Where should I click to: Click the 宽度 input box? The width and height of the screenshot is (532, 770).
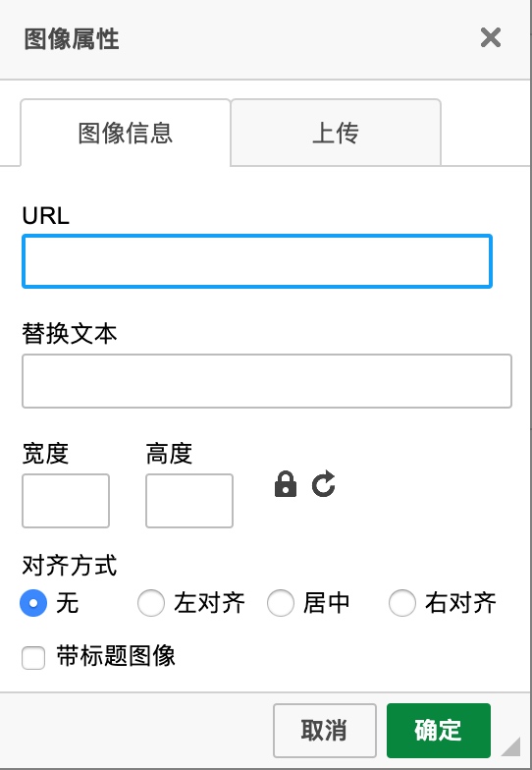click(x=66, y=501)
